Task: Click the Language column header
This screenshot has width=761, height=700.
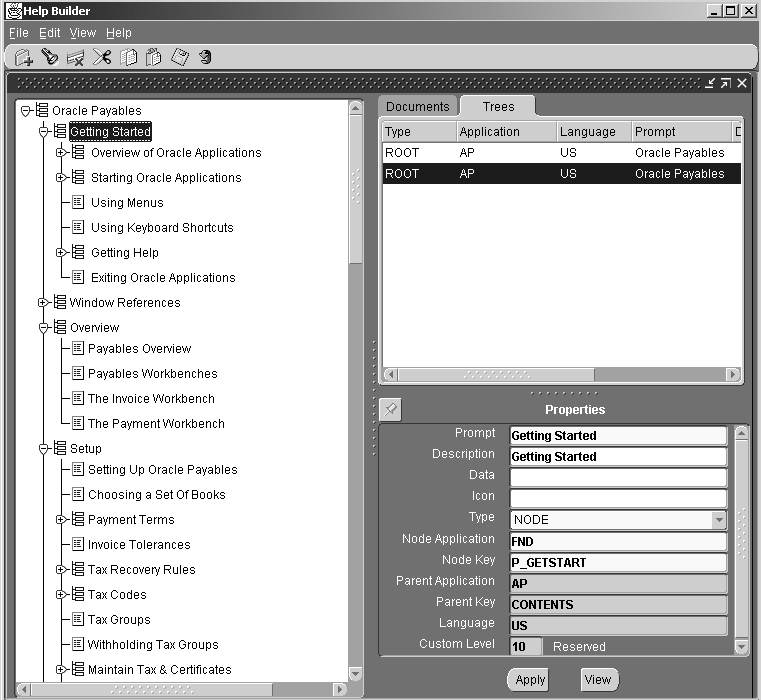Action: coord(594,132)
